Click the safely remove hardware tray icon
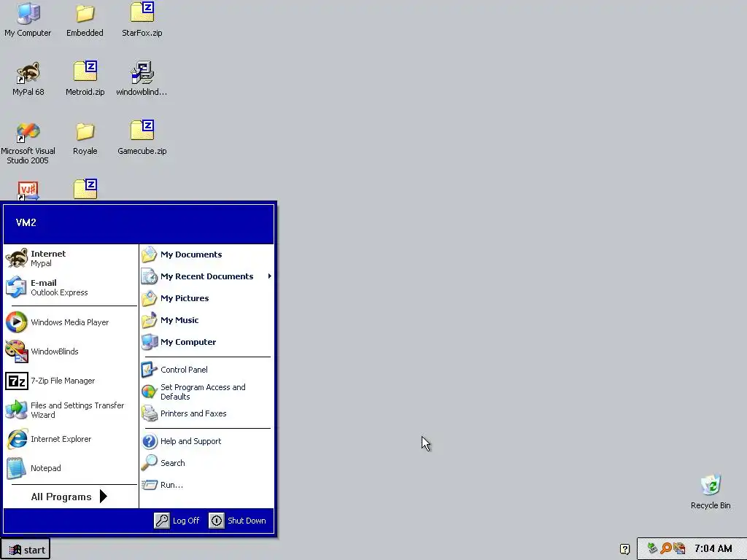747x560 pixels. pyautogui.click(x=652, y=548)
